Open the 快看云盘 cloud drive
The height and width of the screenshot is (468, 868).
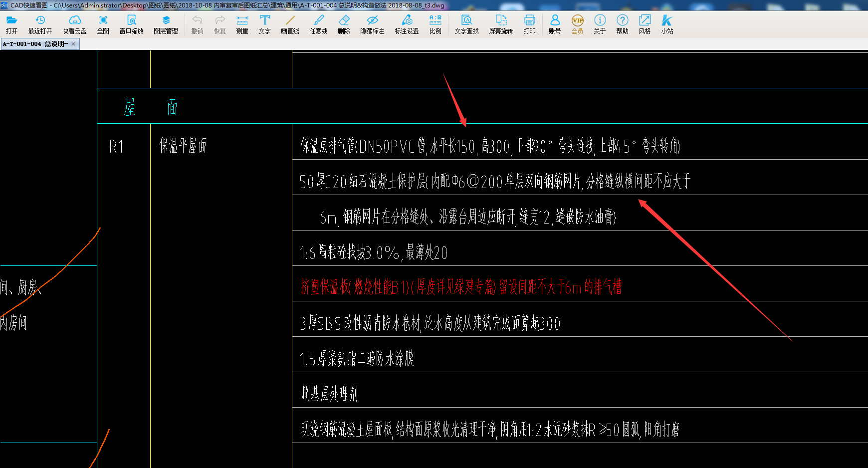74,24
